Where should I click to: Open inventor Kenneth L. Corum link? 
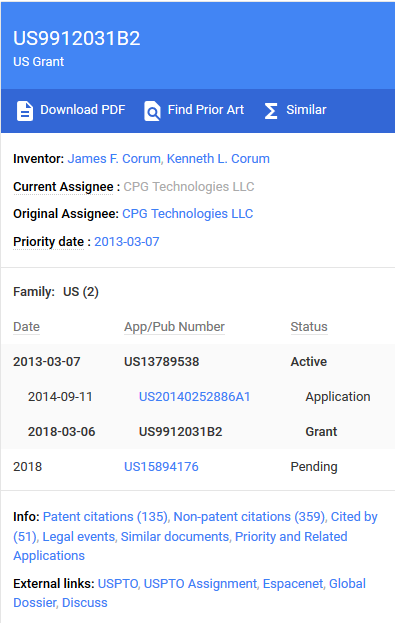coord(218,159)
